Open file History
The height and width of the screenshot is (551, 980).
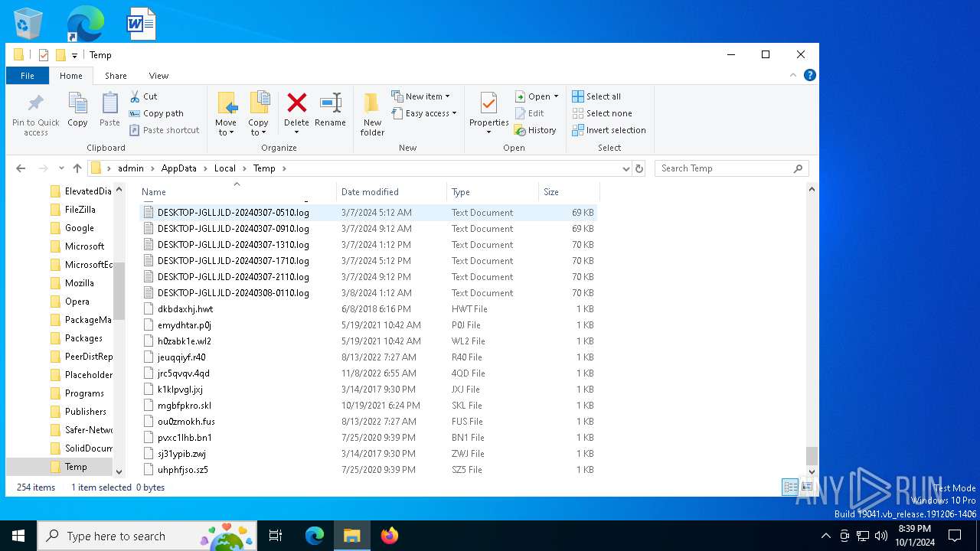[535, 130]
